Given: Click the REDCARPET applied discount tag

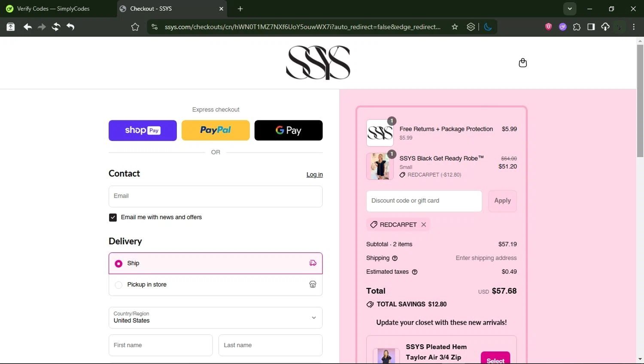Looking at the screenshot, I should tap(398, 224).
